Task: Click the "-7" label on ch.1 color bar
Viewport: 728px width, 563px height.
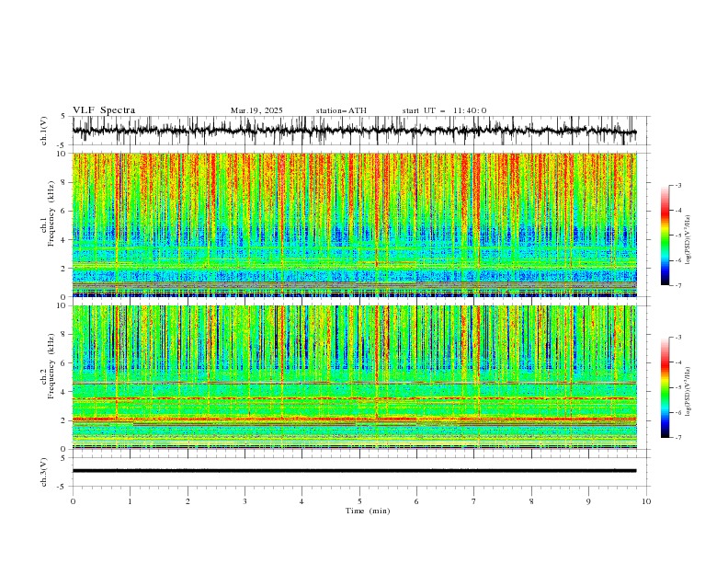Action: 677,286
